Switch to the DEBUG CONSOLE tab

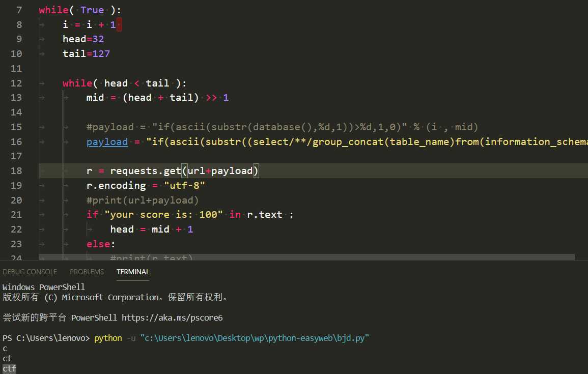(x=30, y=272)
